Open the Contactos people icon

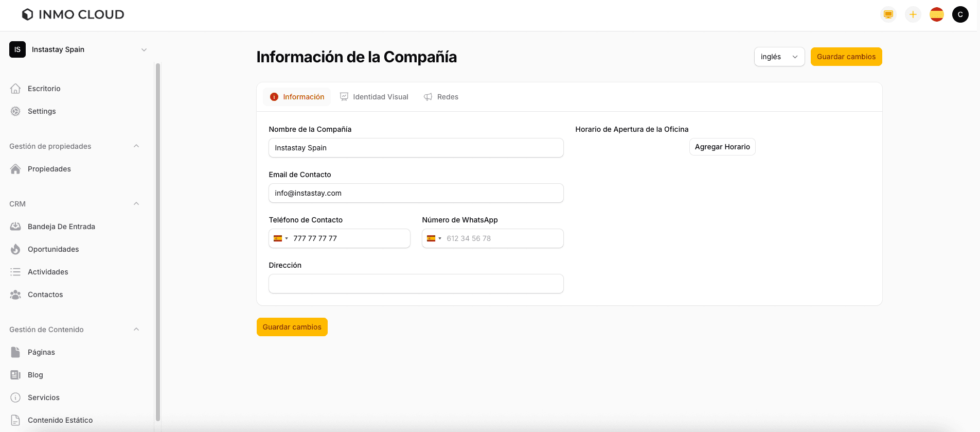pyautogui.click(x=15, y=295)
